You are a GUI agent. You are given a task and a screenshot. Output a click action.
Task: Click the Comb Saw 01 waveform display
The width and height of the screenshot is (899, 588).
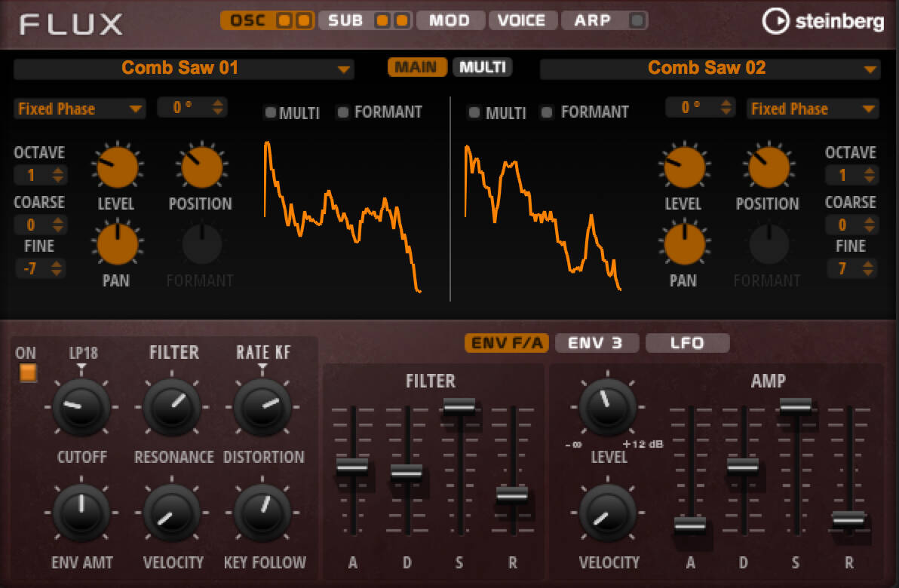point(343,216)
